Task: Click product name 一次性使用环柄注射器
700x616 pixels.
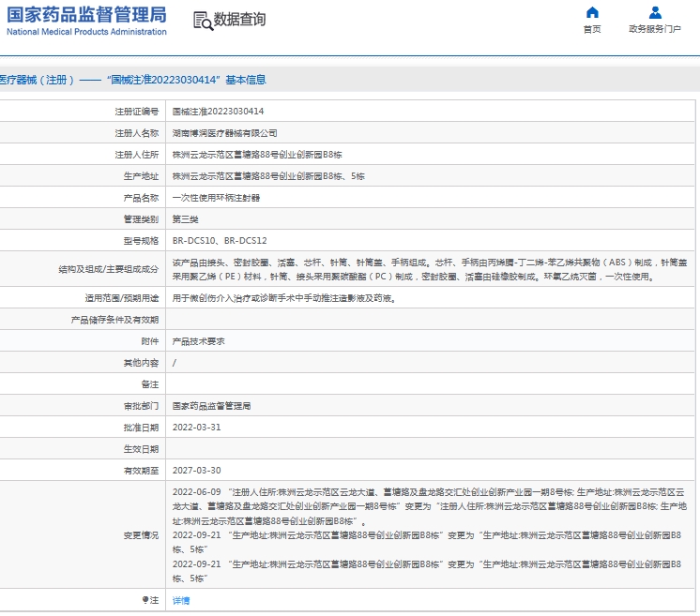Action: tap(217, 198)
